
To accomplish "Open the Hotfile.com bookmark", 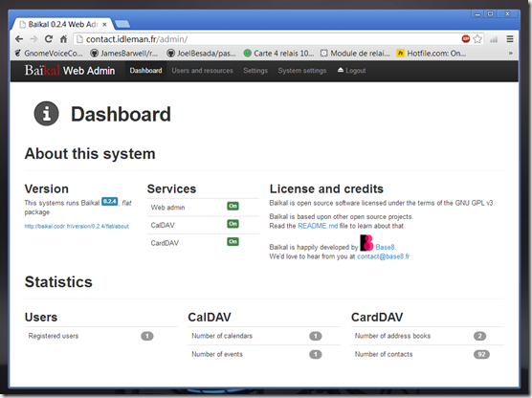I will click(x=432, y=54).
